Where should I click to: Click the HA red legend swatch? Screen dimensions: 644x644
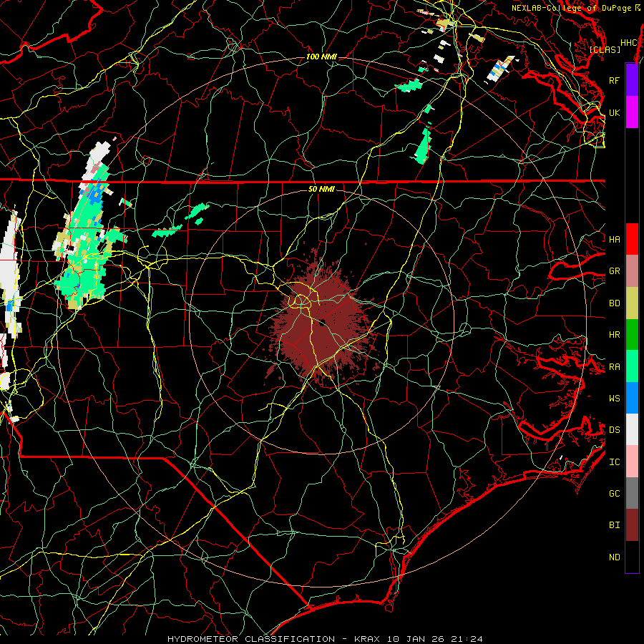pos(632,239)
